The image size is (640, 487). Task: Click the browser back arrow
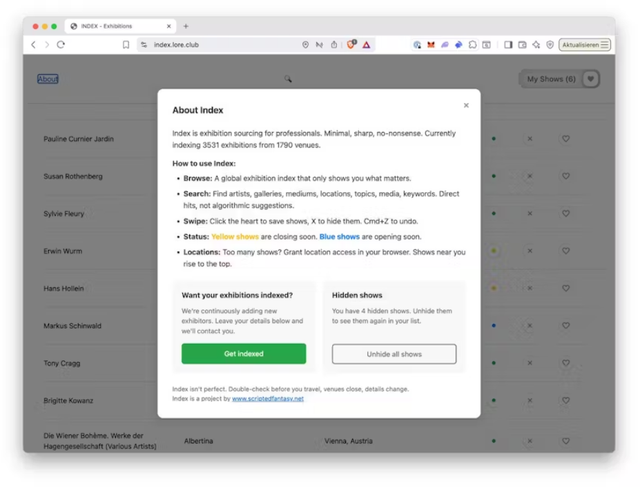pyautogui.click(x=33, y=45)
